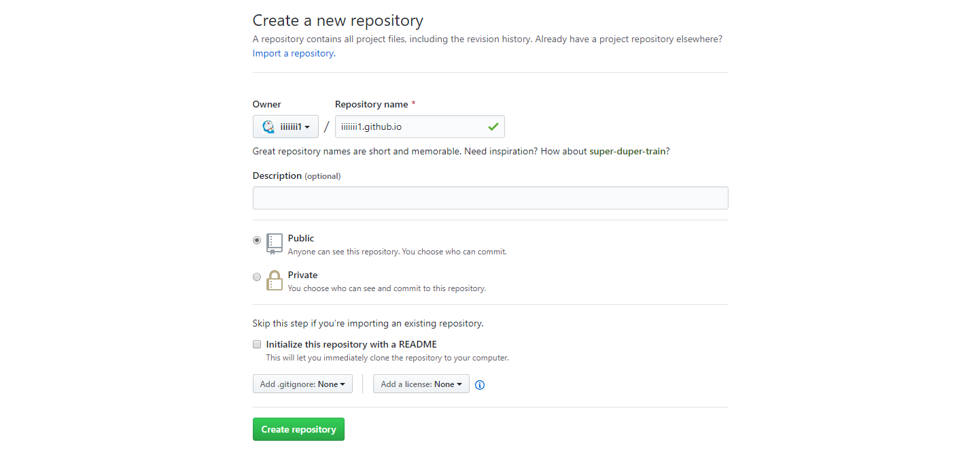
Task: Follow the Import a repository link
Action: pyautogui.click(x=293, y=53)
